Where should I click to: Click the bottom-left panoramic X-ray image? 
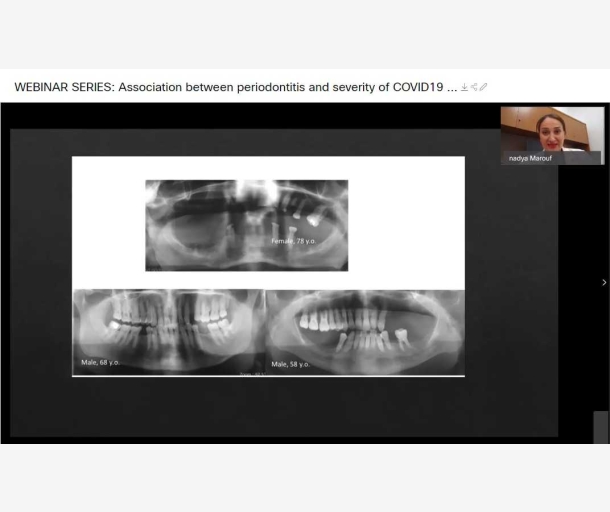point(167,330)
